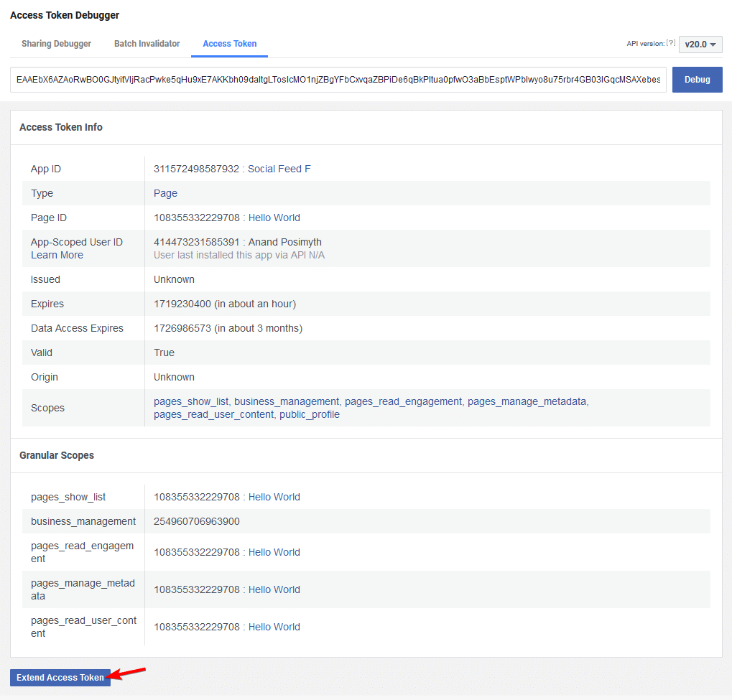
Task: Open Hello World link in pages_manage_metadata granular row
Action: pyautogui.click(x=274, y=589)
